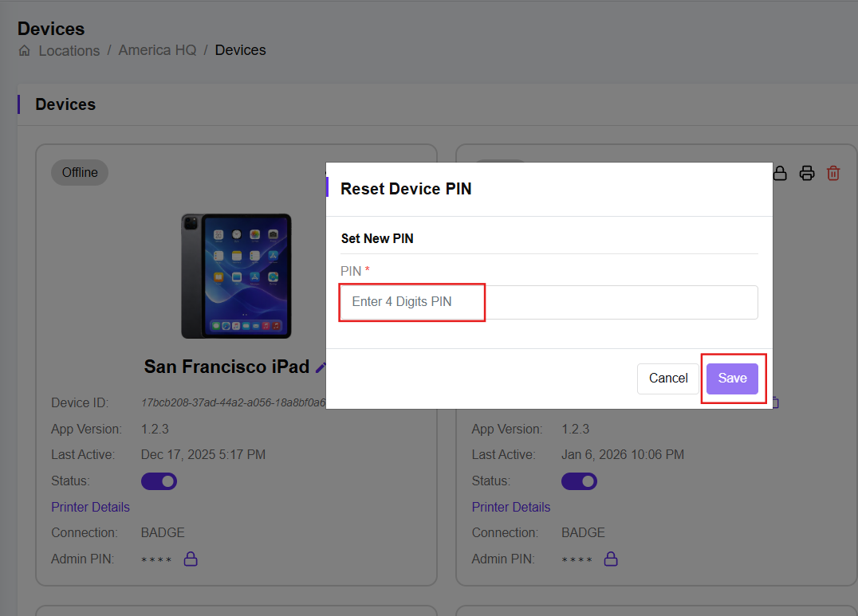Select the San Francisco iPad device ID text
Screen dimensions: 858x616
click(x=234, y=402)
